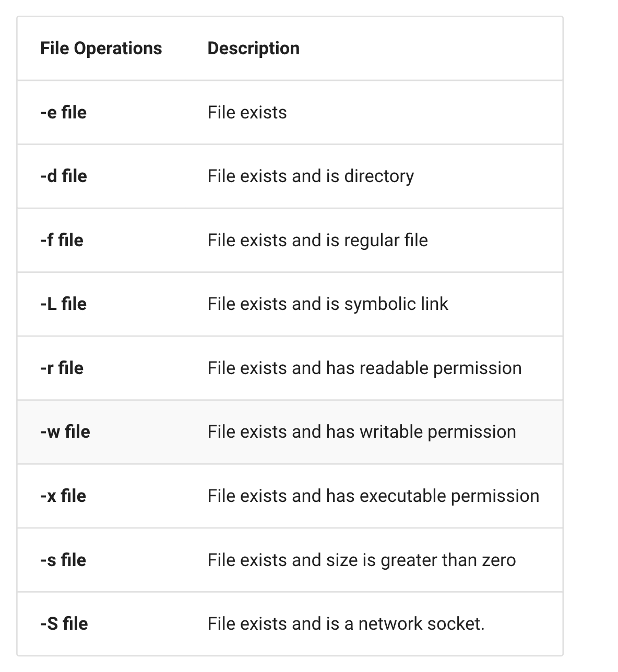
Task: Select the uppercase "-S file" operation cell
Action: tap(64, 624)
